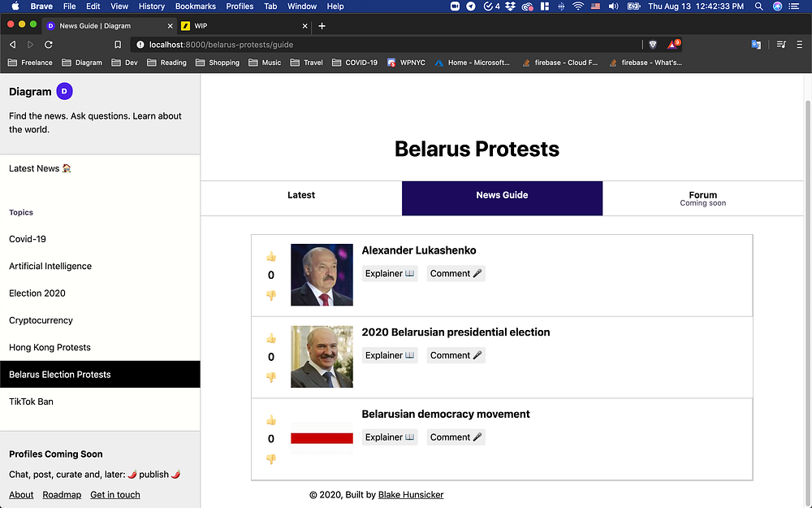Open the Cryptocurrency topic
This screenshot has height=508, width=812.
41,320
